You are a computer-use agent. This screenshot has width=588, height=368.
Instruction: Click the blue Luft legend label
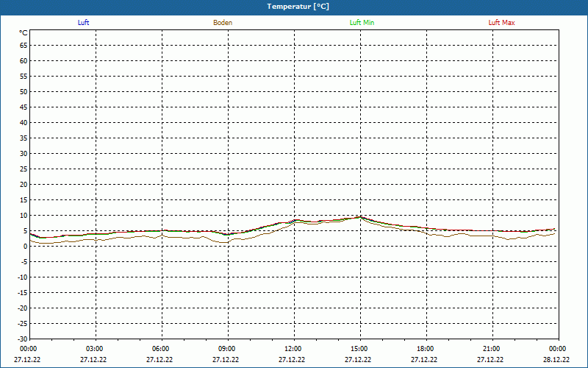[x=83, y=23]
